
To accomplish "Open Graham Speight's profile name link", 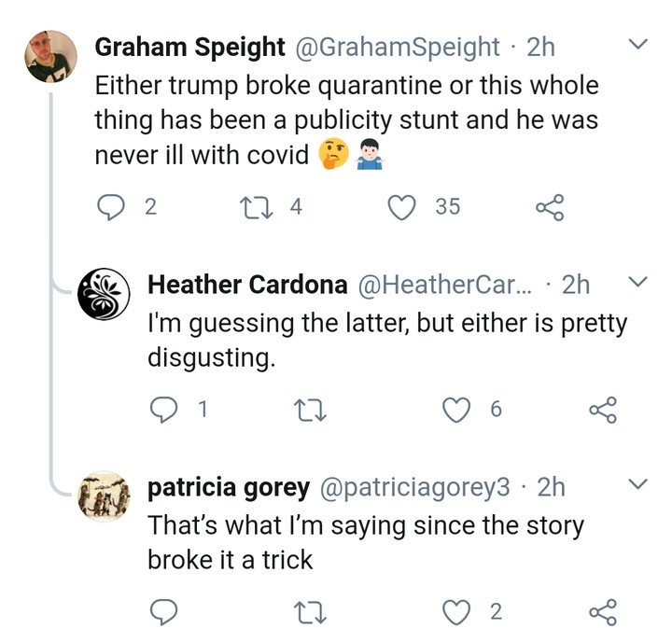I will click(x=189, y=47).
